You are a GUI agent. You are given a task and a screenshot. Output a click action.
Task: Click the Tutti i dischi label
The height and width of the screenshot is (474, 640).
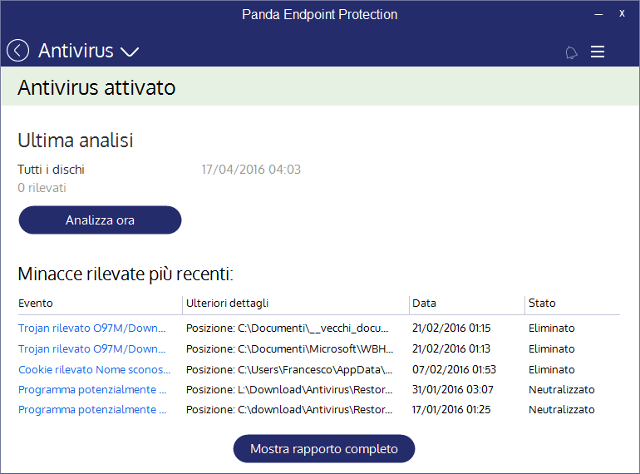[51, 169]
